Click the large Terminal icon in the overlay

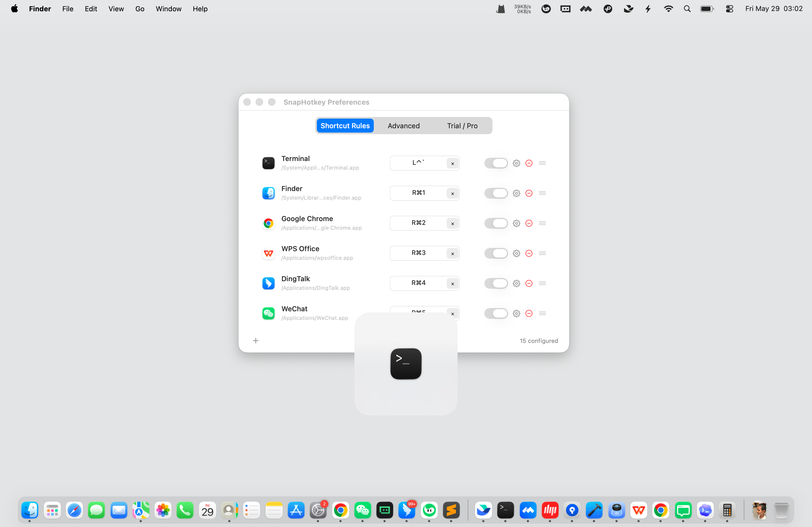pyautogui.click(x=406, y=364)
